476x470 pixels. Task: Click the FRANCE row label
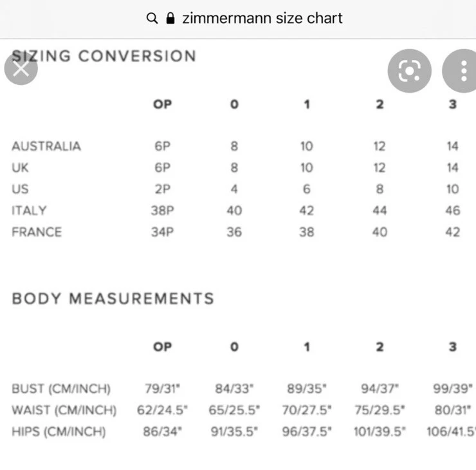pos(37,232)
